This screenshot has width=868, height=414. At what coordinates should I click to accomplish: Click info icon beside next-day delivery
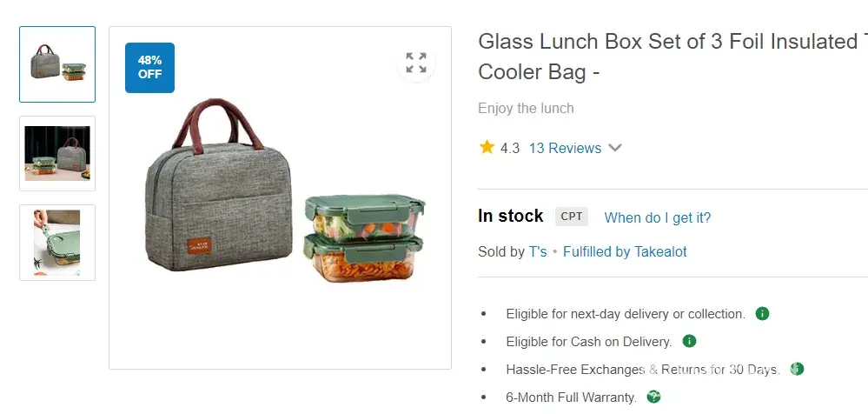(x=762, y=313)
